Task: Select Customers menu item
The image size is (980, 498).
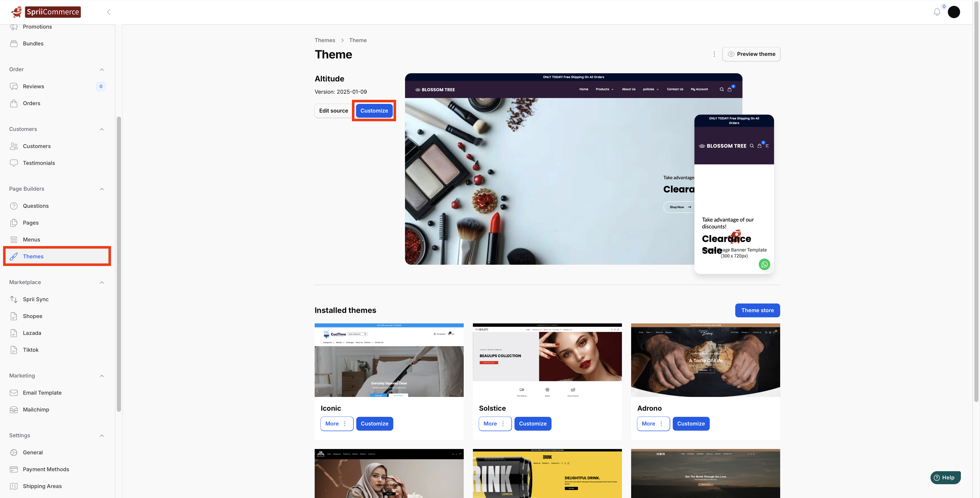Action: (x=36, y=146)
